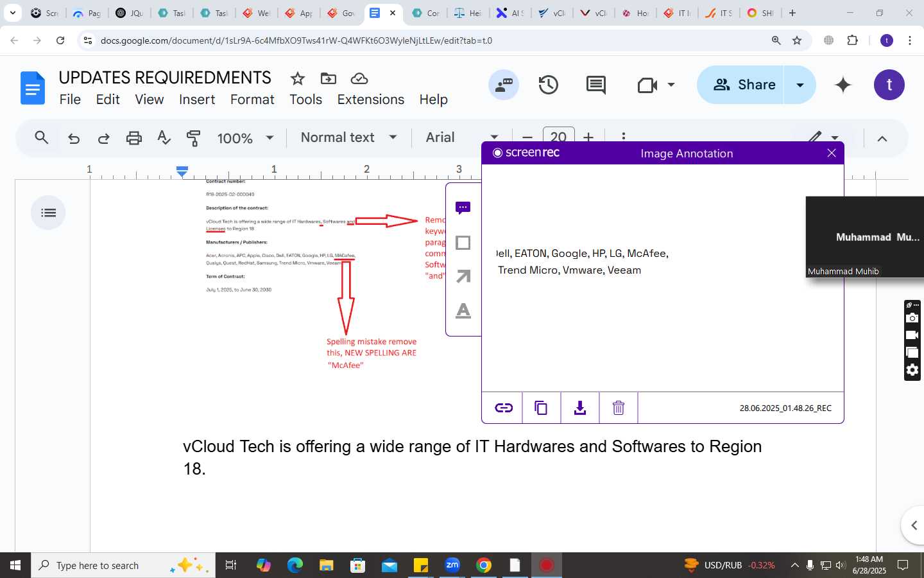Open Chrome extensions puzzle icon
924x578 pixels.
[x=853, y=40]
